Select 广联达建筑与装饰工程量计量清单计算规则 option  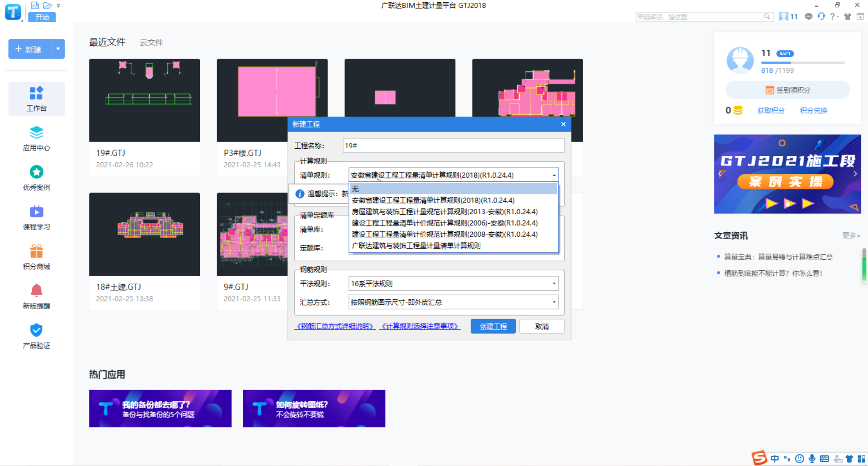click(454, 245)
